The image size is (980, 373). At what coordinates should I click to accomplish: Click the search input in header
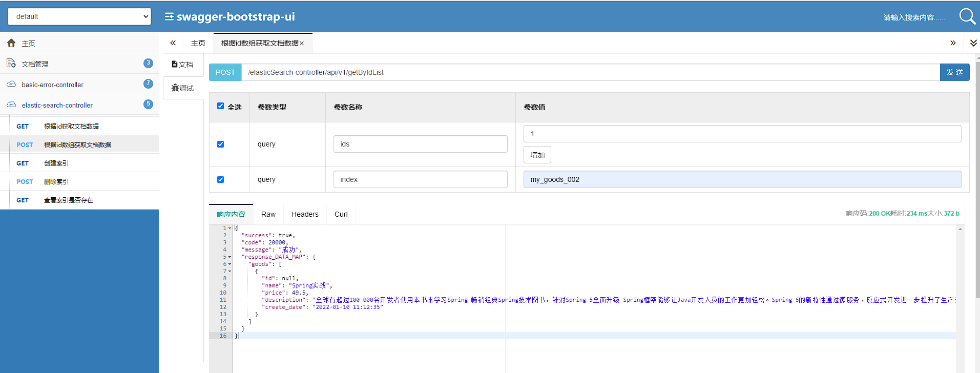click(914, 17)
